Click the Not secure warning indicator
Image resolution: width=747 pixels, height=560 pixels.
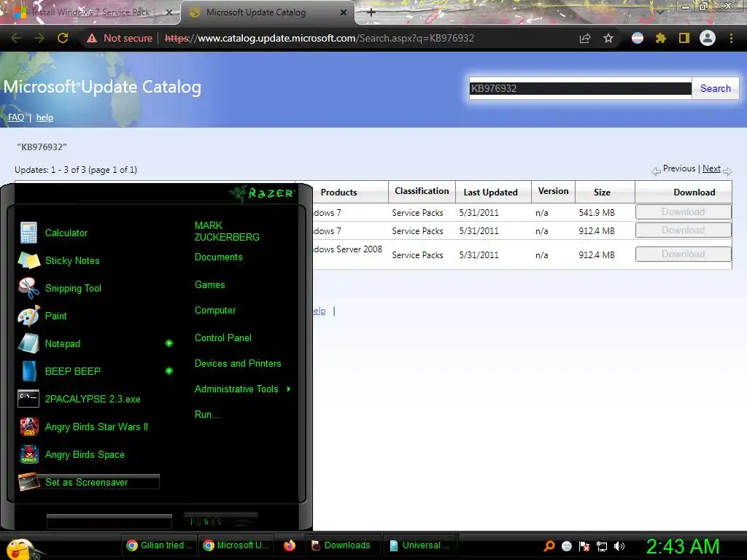(x=120, y=38)
